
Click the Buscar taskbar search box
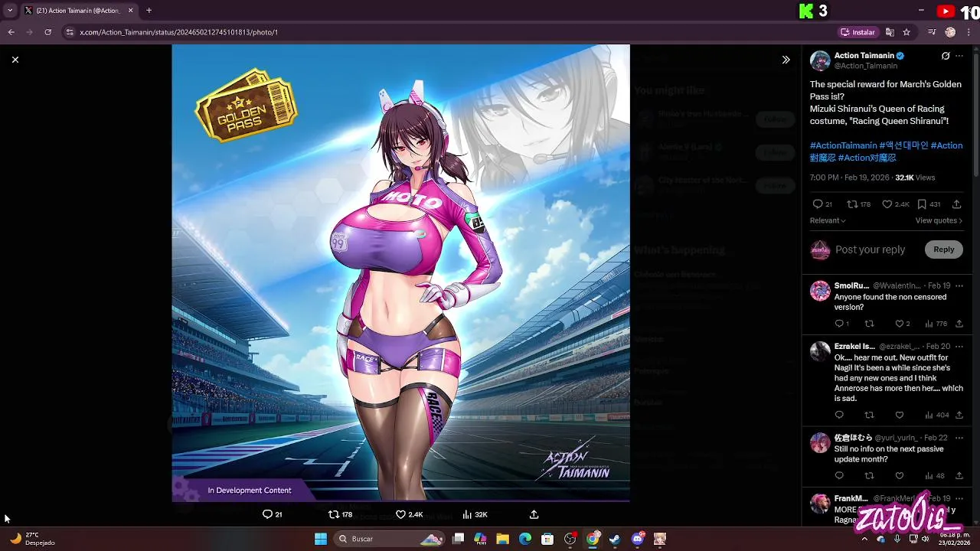pyautogui.click(x=389, y=539)
